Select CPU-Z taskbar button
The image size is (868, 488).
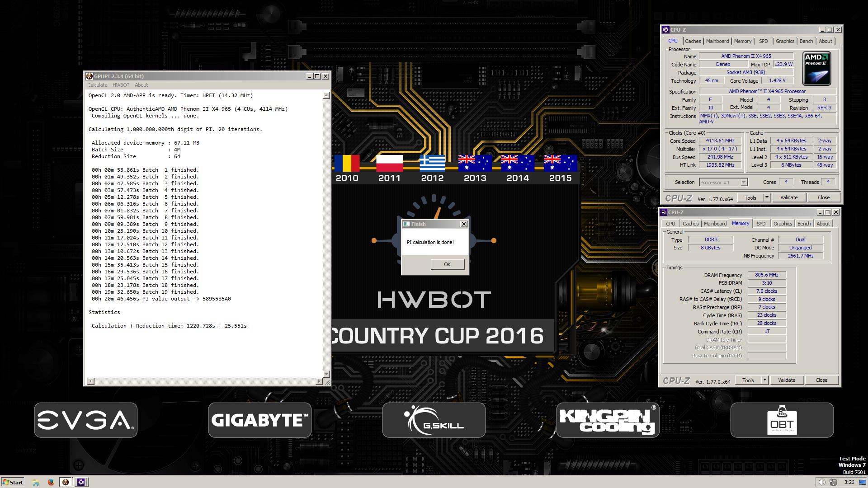click(81, 482)
